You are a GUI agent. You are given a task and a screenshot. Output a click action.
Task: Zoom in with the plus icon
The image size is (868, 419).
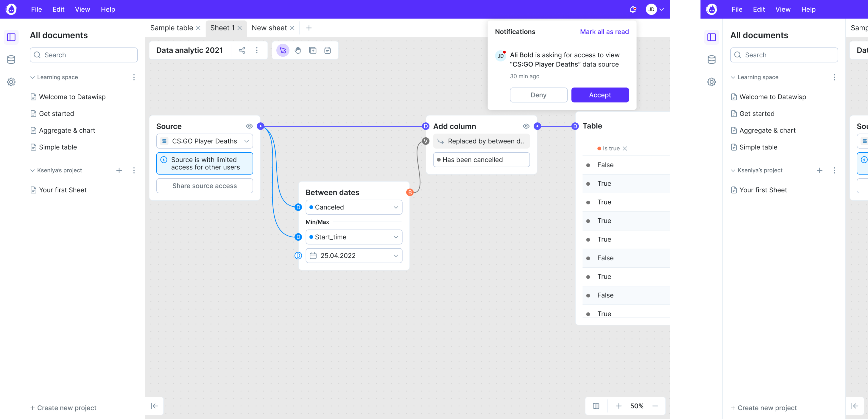click(619, 406)
